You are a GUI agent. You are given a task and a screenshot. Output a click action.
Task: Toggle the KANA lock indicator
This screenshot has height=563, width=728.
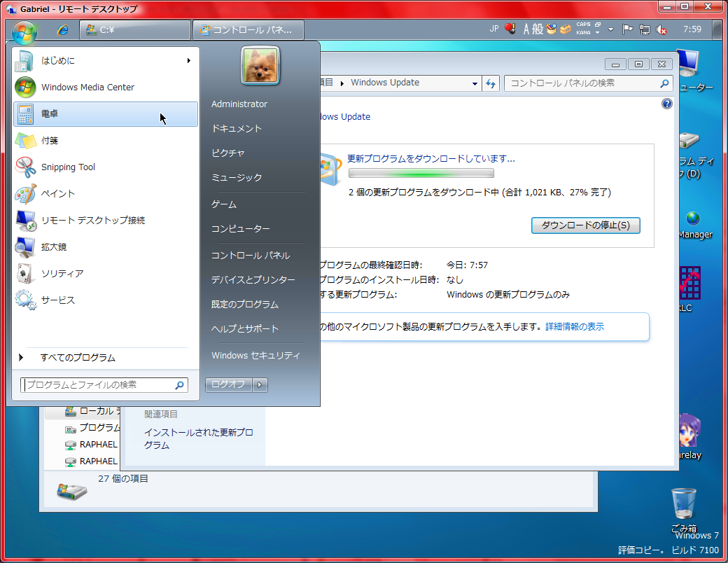(583, 33)
